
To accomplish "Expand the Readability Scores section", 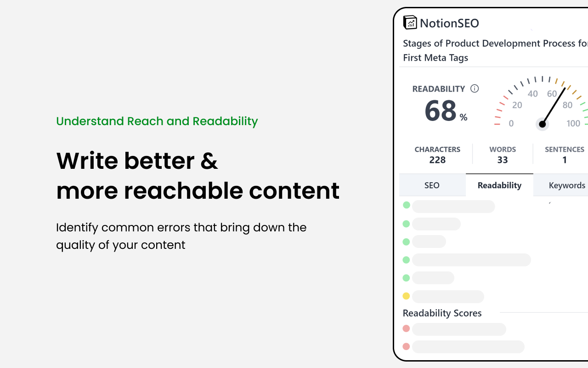I will click(442, 313).
